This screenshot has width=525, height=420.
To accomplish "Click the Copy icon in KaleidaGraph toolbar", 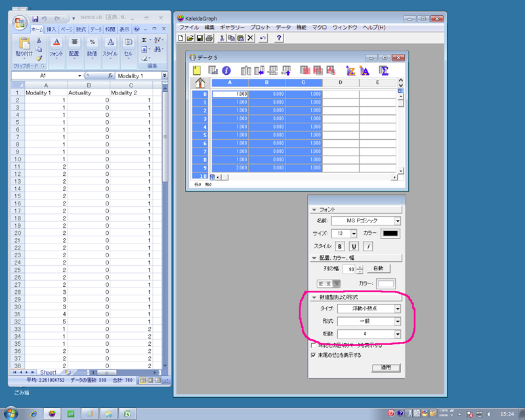I will [231, 38].
